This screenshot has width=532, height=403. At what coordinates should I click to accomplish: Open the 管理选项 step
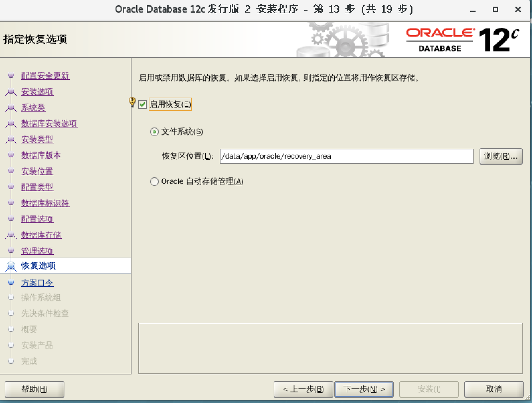click(37, 251)
